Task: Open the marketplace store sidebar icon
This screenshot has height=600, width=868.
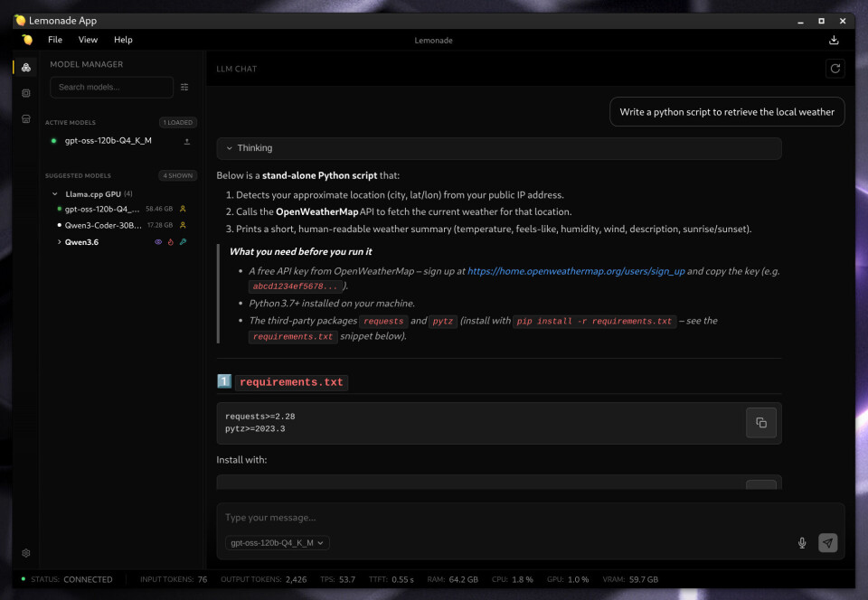Action: (x=26, y=119)
